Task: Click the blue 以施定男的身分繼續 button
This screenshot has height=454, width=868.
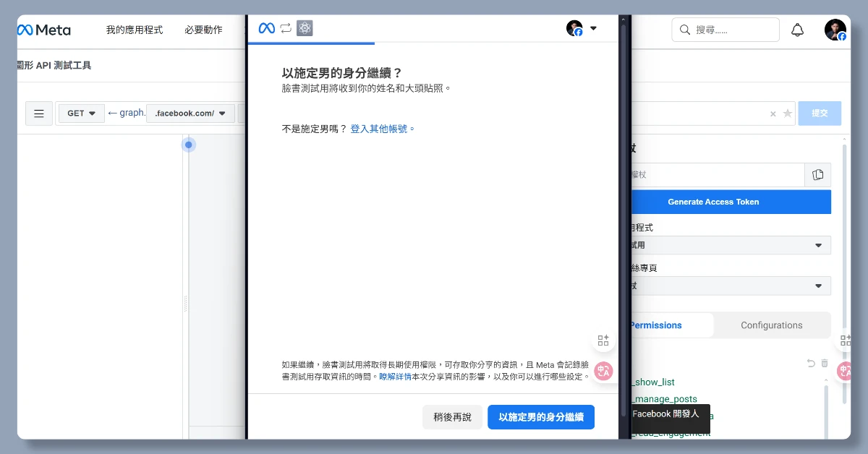Action: [541, 417]
